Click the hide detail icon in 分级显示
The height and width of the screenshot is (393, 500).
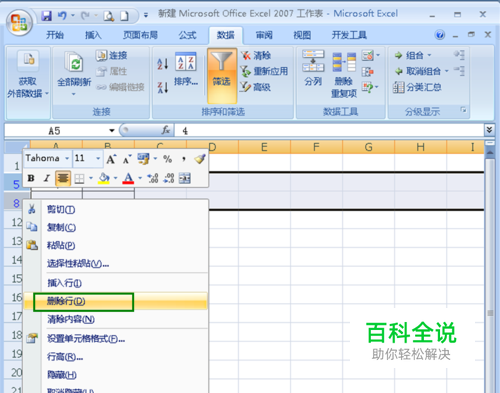[x=459, y=71]
